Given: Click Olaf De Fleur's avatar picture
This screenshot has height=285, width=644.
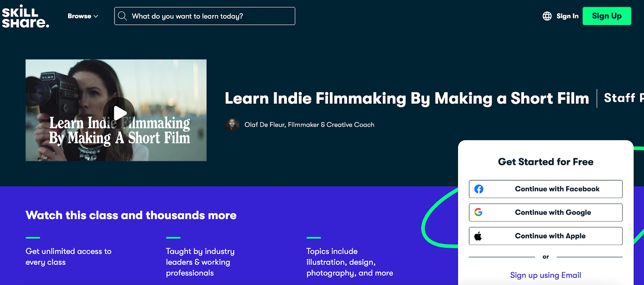Looking at the screenshot, I should (x=232, y=125).
